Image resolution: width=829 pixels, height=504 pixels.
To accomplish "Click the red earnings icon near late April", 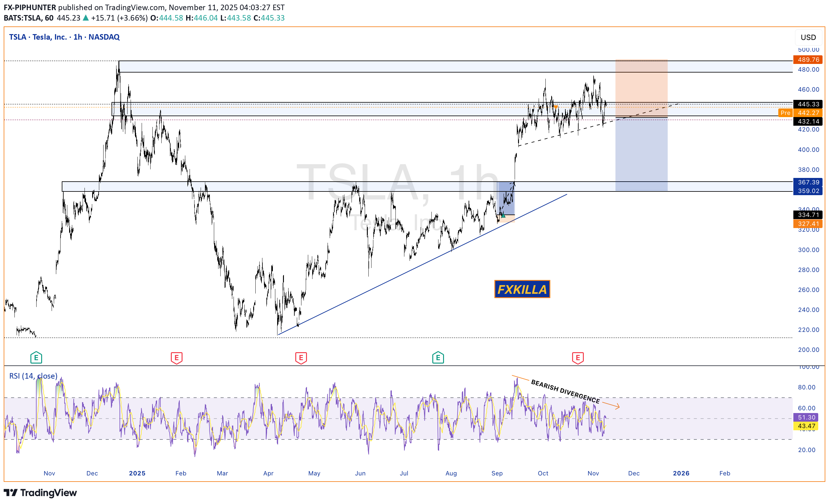I will pos(301,358).
